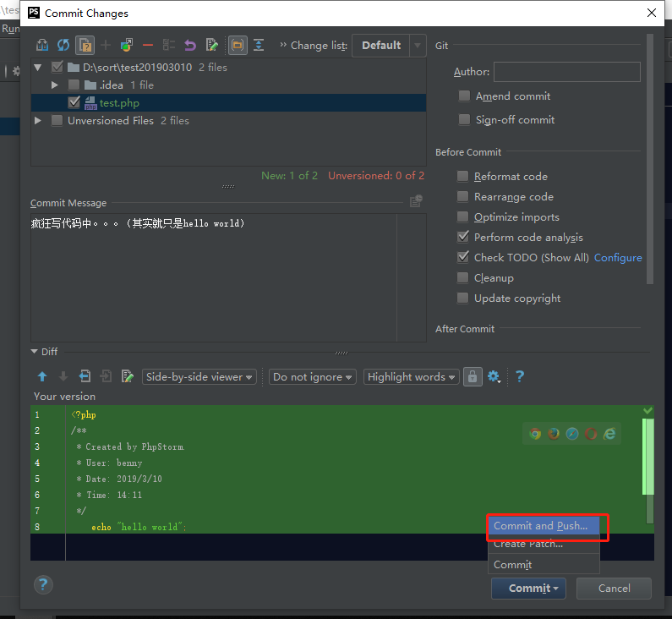
Task: Click the Compare Previous File icon in Diff toolbar
Action: (85, 376)
